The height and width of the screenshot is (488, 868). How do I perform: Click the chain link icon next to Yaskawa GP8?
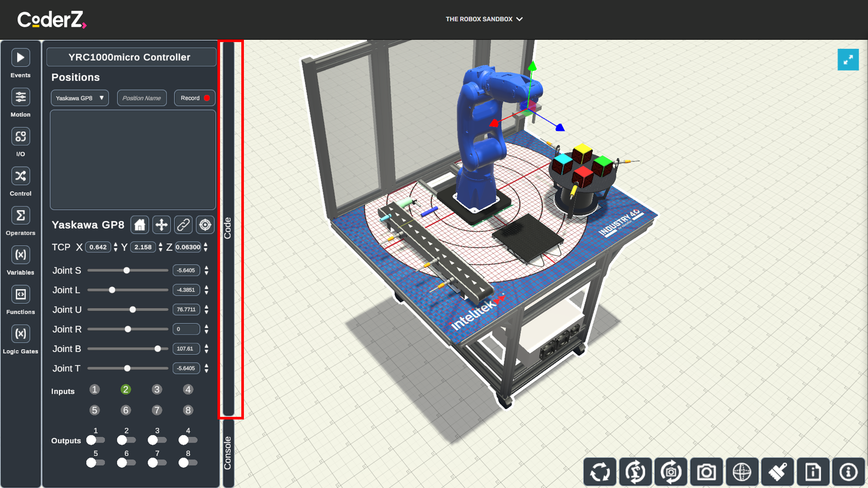click(x=183, y=225)
